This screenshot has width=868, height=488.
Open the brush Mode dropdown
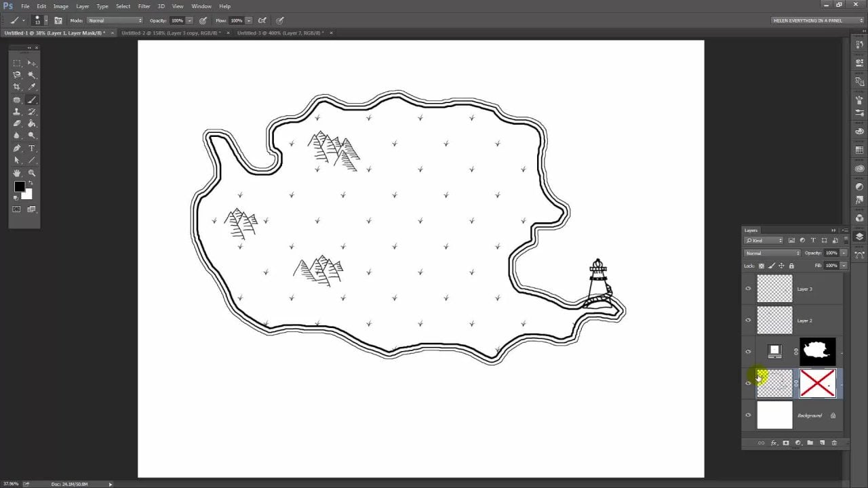coord(115,20)
